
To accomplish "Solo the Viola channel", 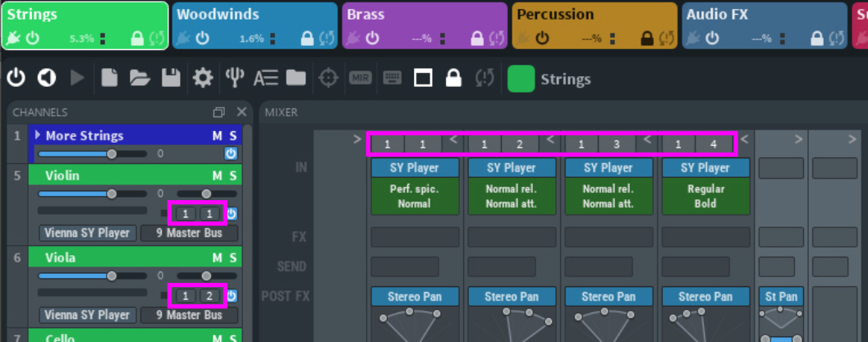I will click(233, 258).
